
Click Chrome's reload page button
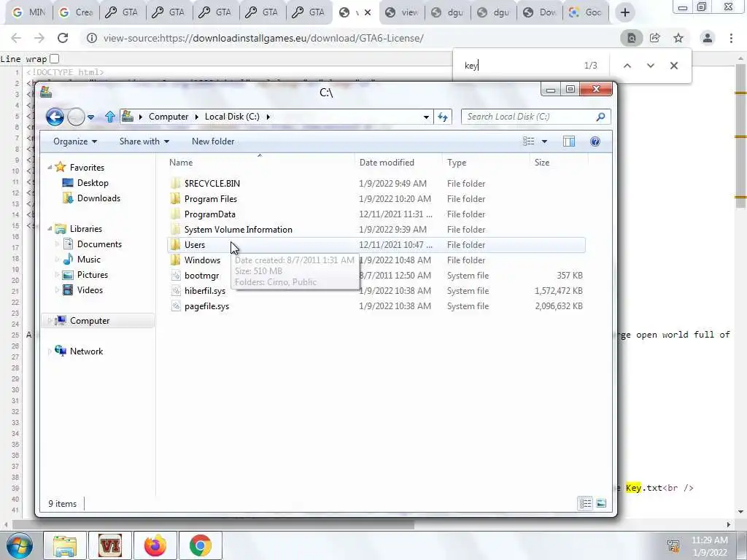point(63,38)
